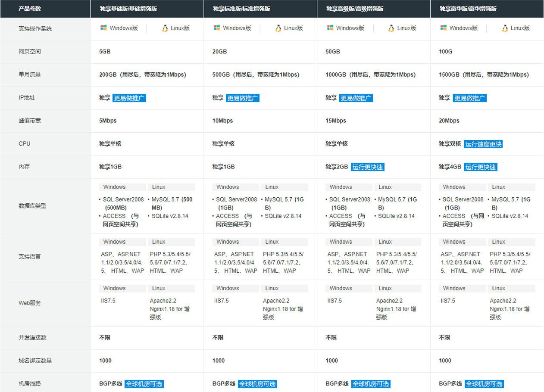Screen dimensions: 544x392
Task: Click 全球机房可选 badge in 独享标准版 column
Action: click(x=257, y=384)
